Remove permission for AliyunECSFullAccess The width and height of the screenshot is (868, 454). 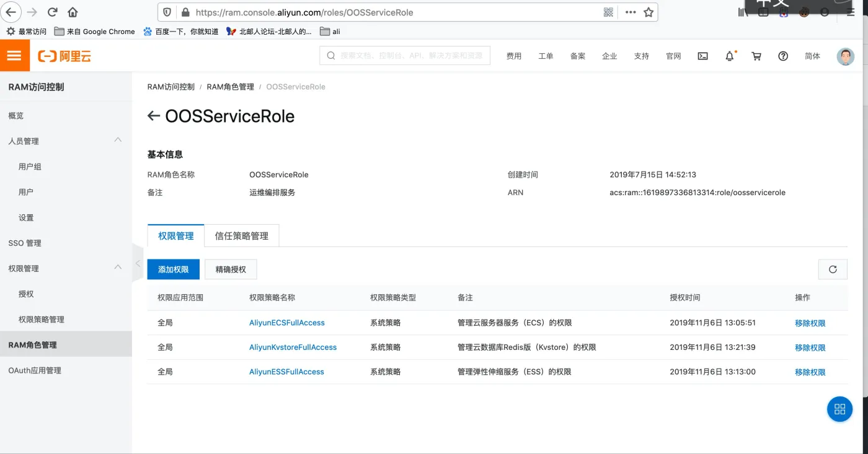[x=810, y=323]
